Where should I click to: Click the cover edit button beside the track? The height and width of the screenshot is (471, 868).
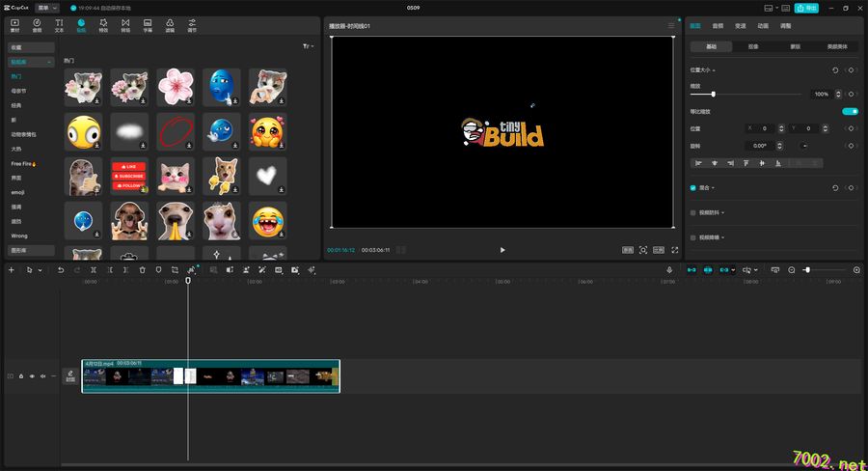(x=70, y=376)
